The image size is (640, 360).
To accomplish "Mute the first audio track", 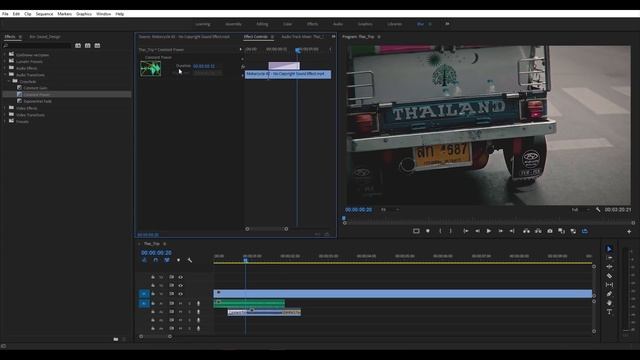I will click(180, 303).
